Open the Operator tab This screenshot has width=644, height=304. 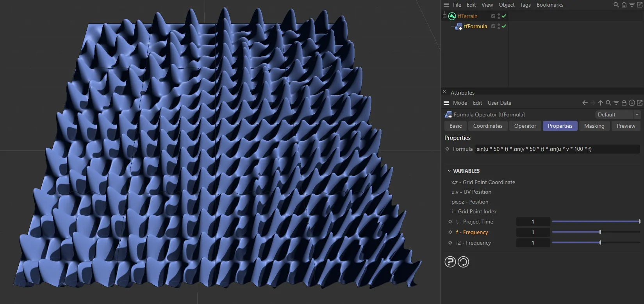525,126
